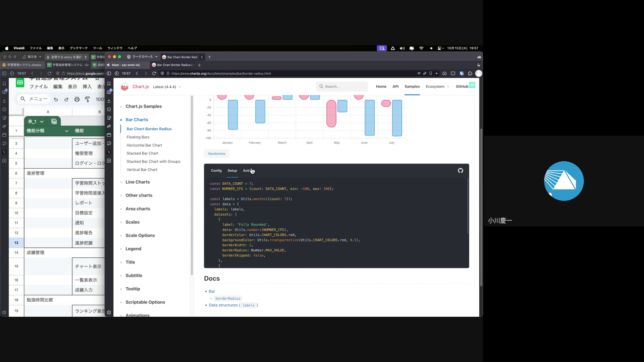Open GitHub icon in code sample header

click(460, 171)
